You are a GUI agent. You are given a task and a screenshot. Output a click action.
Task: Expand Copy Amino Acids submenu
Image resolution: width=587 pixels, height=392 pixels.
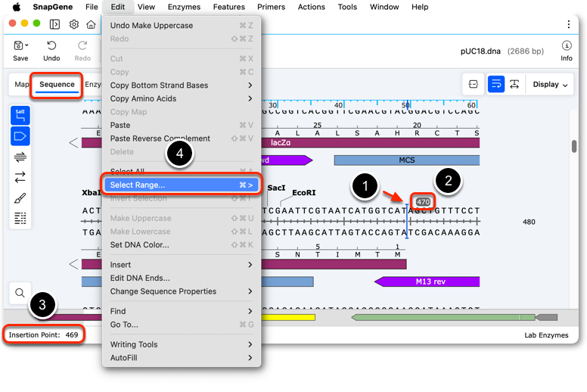tap(182, 98)
